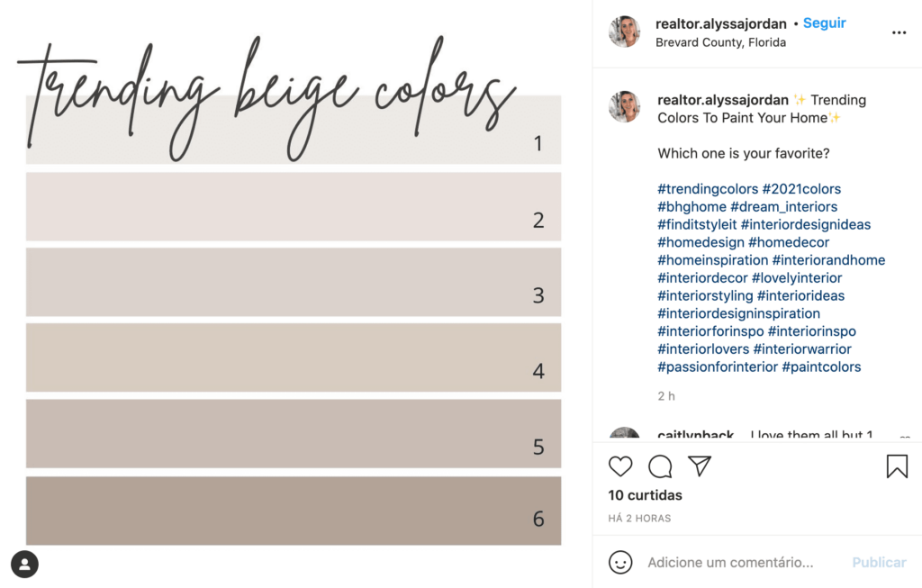Click the profile avatar of realtor.alyssajordan
The image size is (922, 588).
(624, 32)
